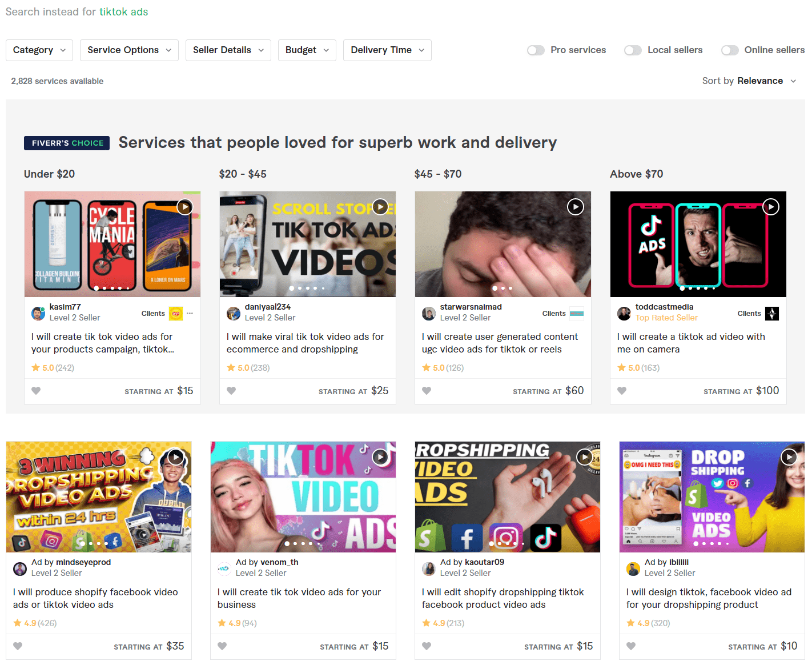Viewport: 812px width, 669px height.
Task: Open Budget filter dropdown
Action: (x=307, y=50)
